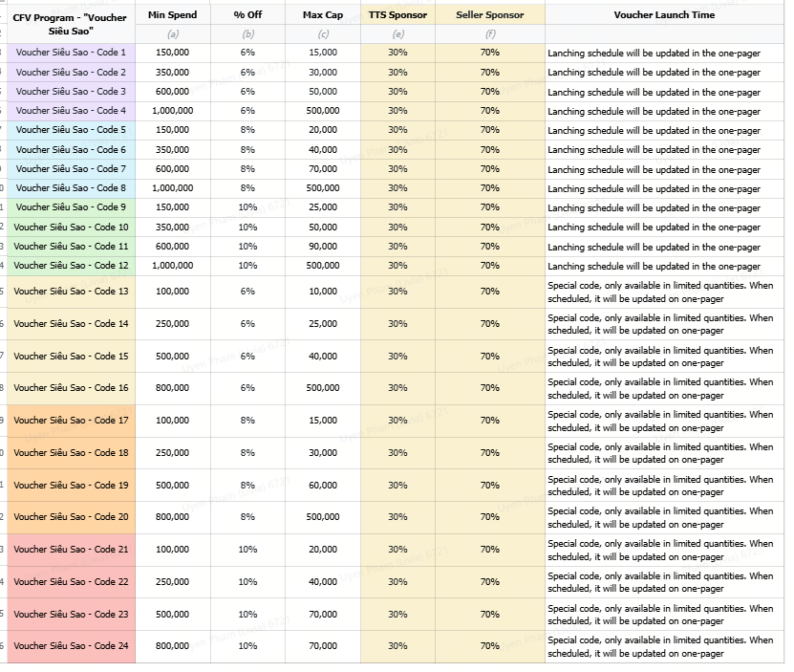Select the CFV Program "Voucher Siêu Sao" header cell
Image resolution: width=794 pixels, height=672 pixels.
(71, 23)
